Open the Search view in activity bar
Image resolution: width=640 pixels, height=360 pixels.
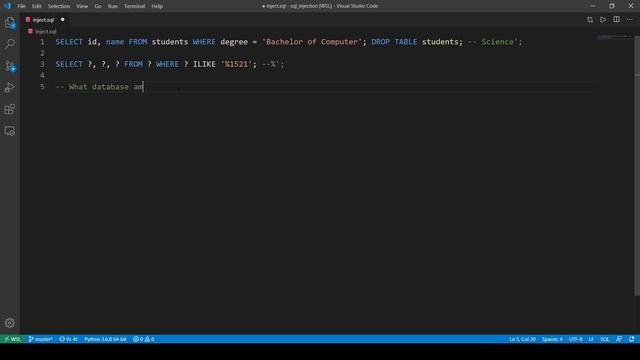pos(10,44)
